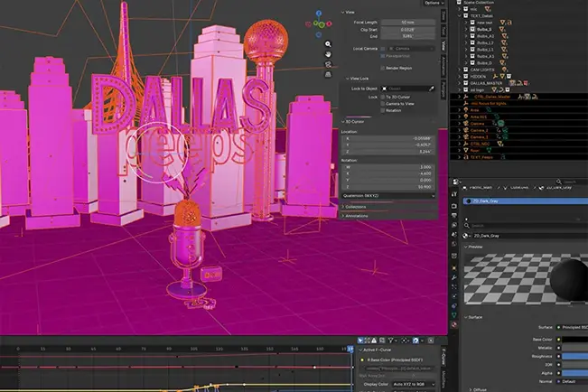This screenshot has width=588, height=392.
Task: Expand the mic collection in outliner
Action: (x=460, y=9)
